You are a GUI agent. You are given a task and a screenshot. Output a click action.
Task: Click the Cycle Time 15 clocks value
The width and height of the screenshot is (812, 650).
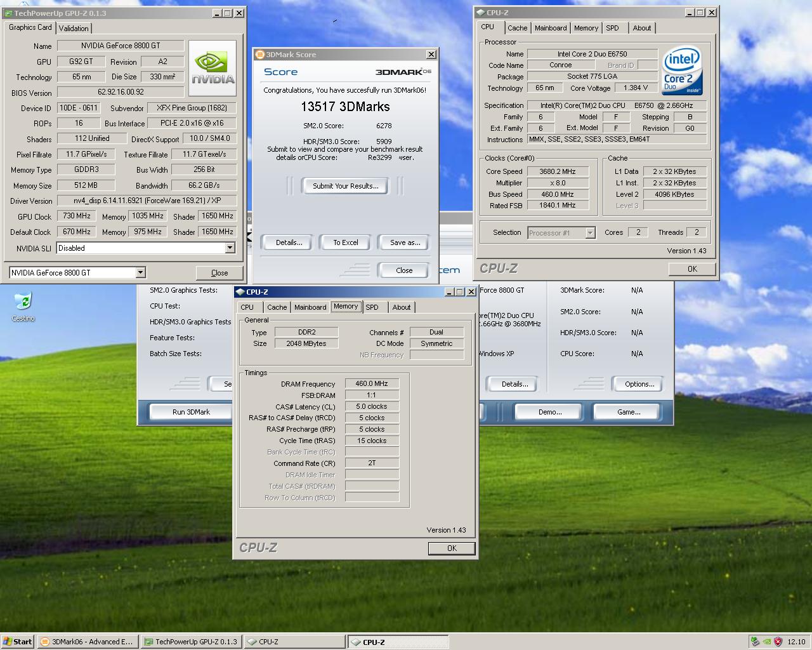(372, 441)
